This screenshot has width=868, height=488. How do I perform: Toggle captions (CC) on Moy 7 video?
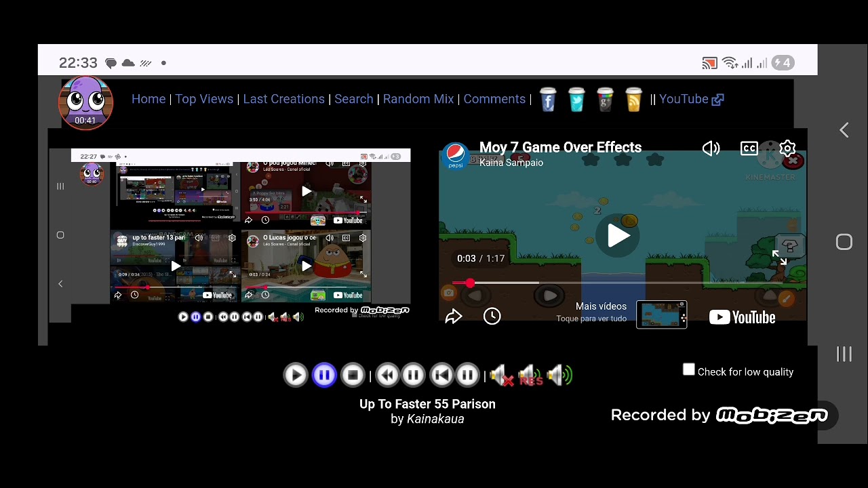pos(749,148)
